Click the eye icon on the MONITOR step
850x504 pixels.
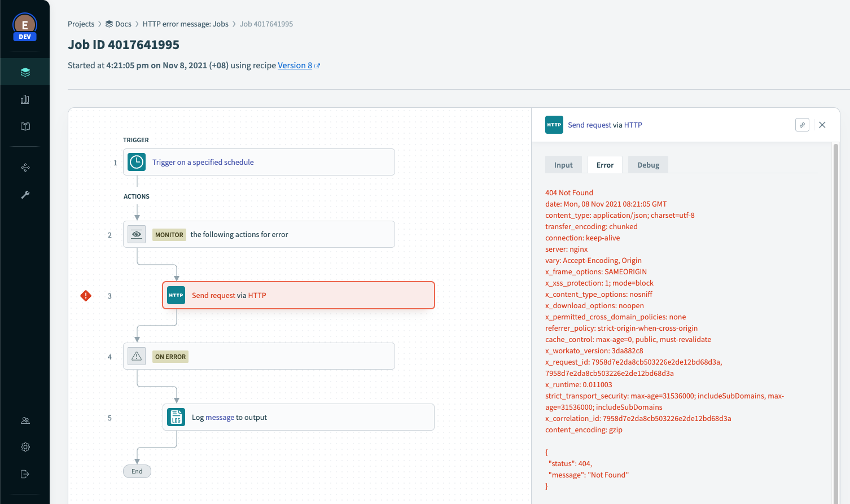pos(136,234)
